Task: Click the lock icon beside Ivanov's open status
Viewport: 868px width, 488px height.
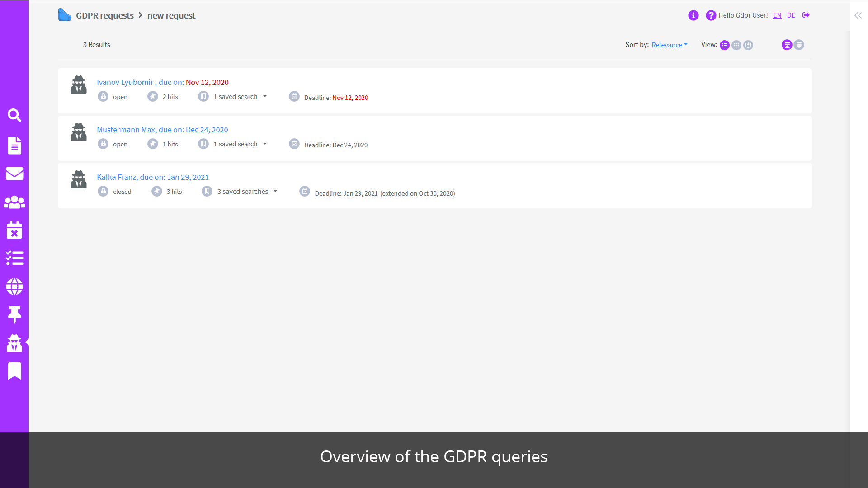Action: (103, 96)
